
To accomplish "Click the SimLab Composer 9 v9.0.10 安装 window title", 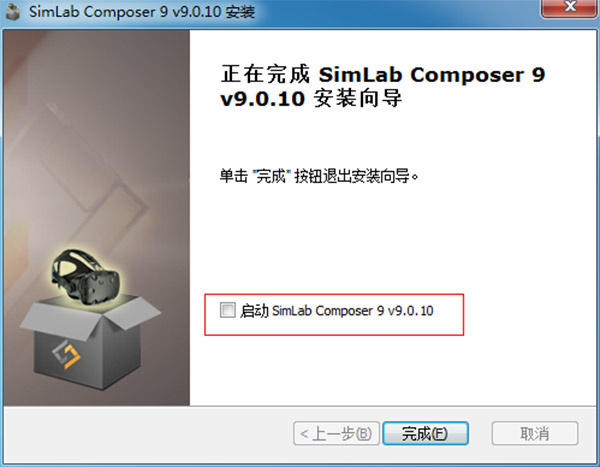I will click(142, 11).
